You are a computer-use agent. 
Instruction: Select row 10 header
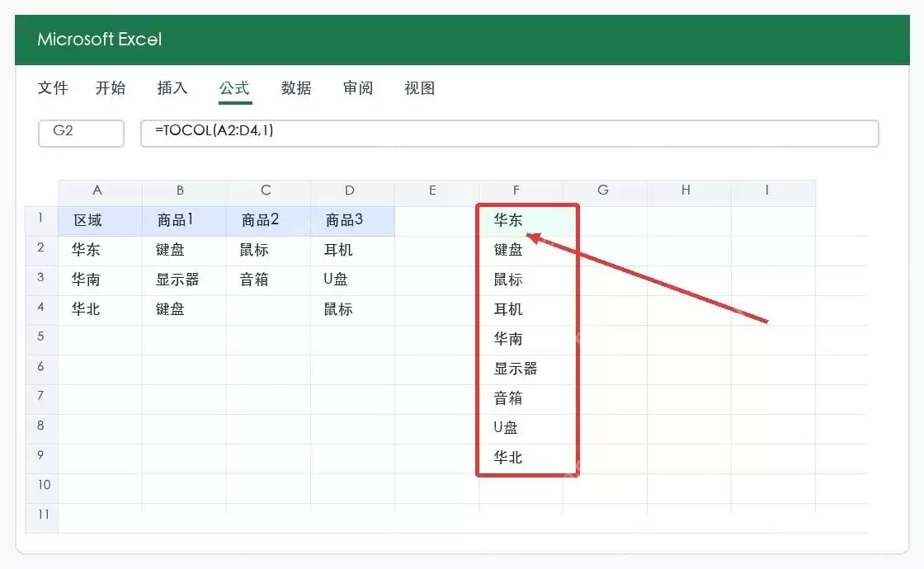(x=41, y=488)
